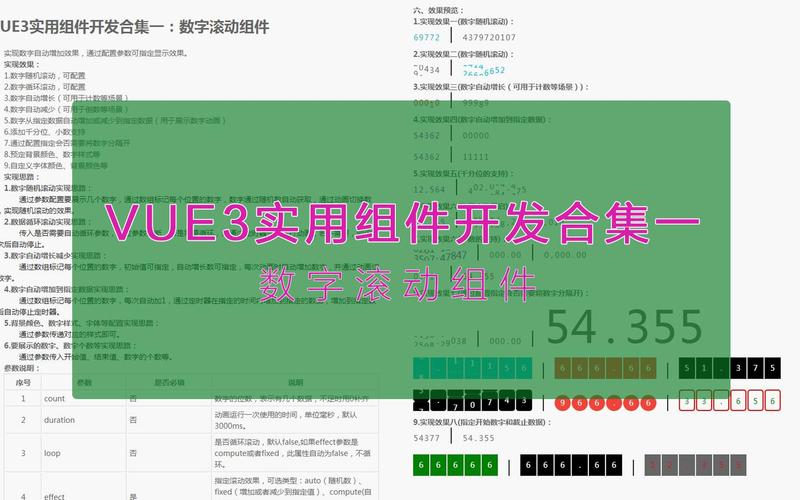800x500 pixels.
Task: Click heading 3.实现效果三(数字自动增长)
Action: 501,87
